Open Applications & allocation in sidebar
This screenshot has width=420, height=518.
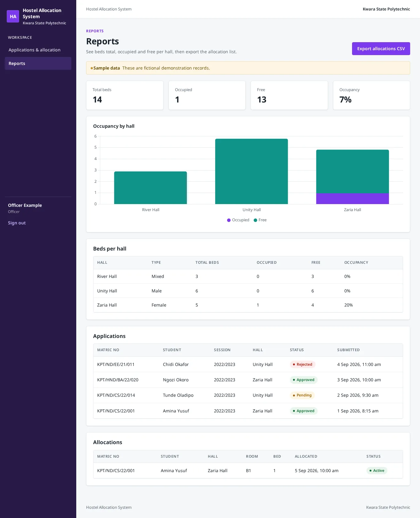(38, 50)
